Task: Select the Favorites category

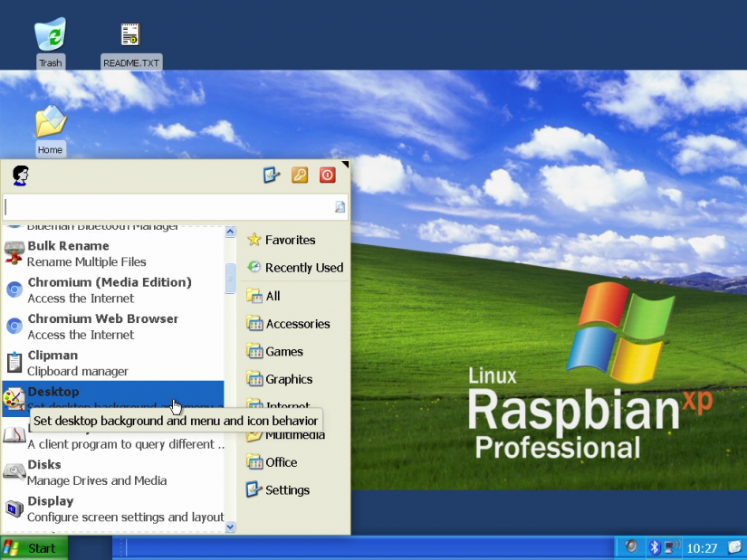Action: 290,240
